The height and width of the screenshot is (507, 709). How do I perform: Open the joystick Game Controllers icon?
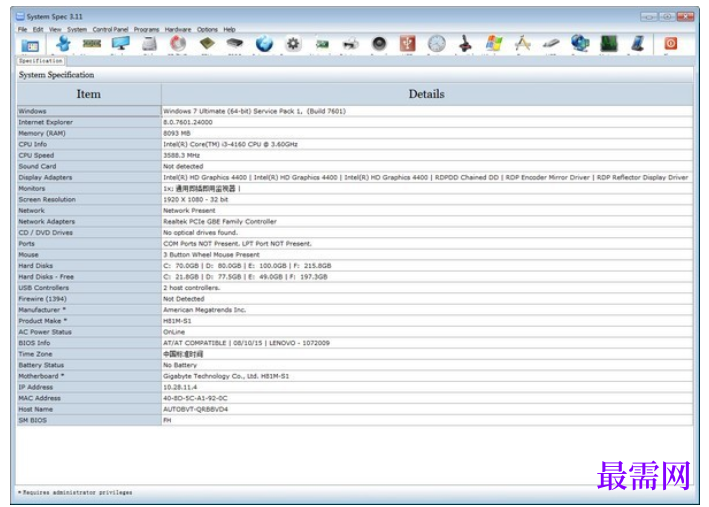(465, 44)
